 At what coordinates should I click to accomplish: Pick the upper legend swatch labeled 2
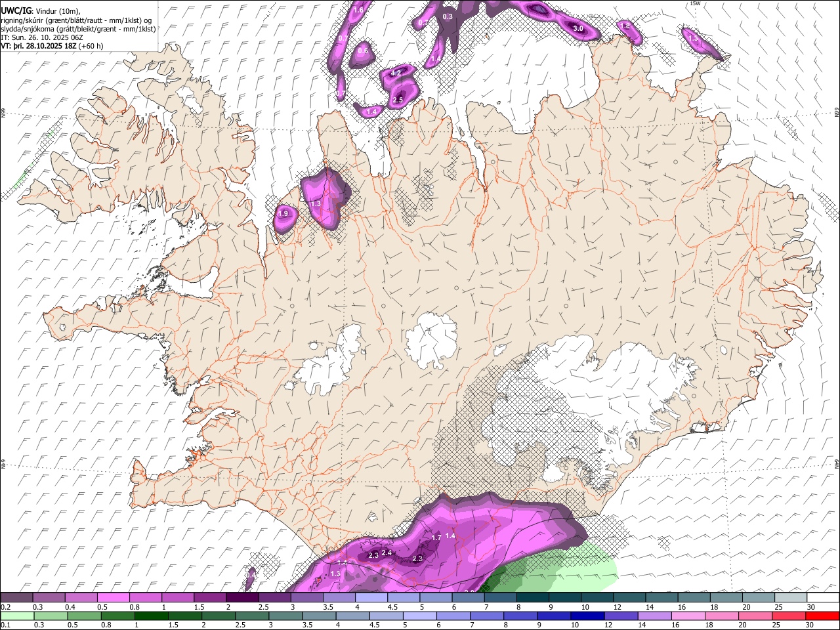243,597
